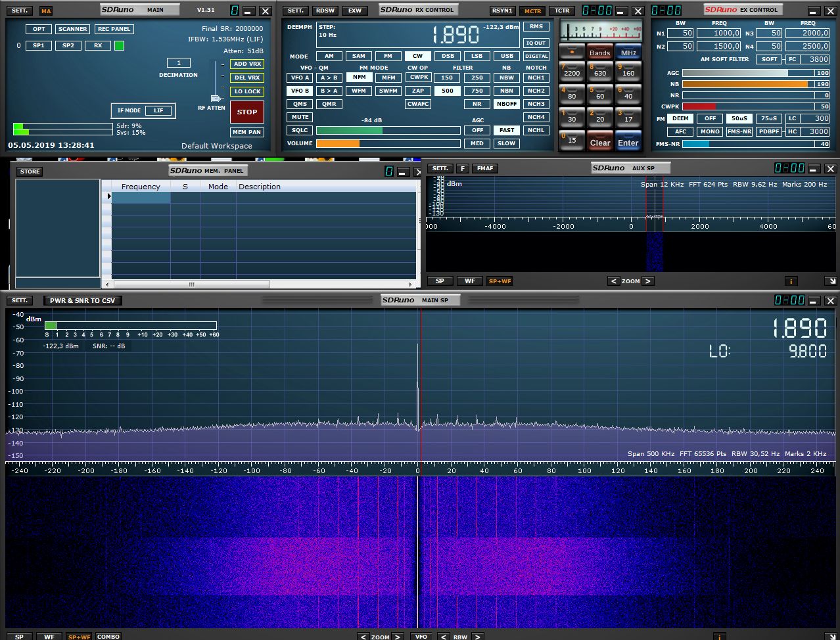Enable LO LOCK in Main panel
840x640 pixels.
click(247, 91)
